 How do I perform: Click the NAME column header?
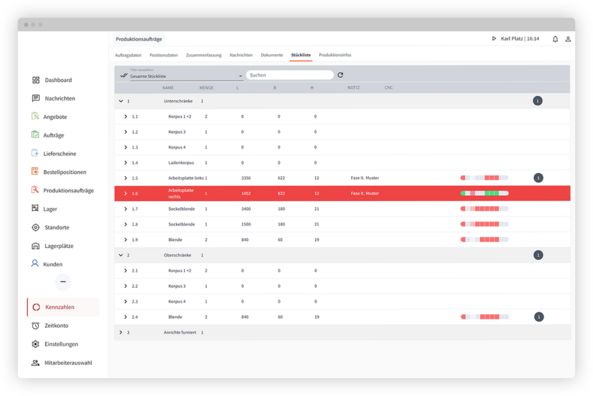168,88
